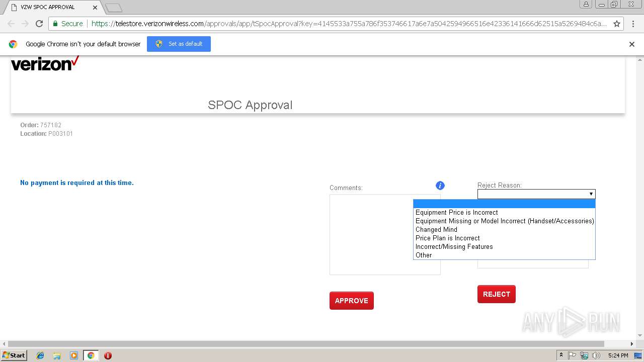Choose 'Price Plan is Incorrect' option
644x362 pixels.
click(x=504, y=238)
